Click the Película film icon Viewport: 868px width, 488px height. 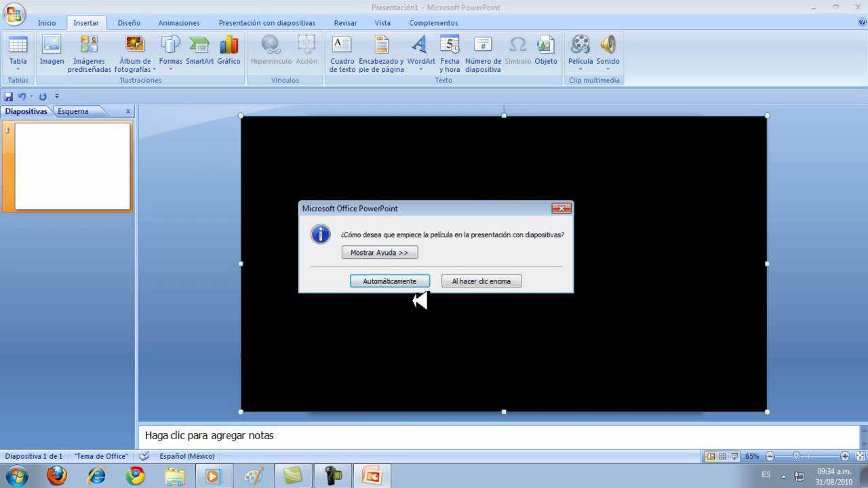click(x=580, y=45)
